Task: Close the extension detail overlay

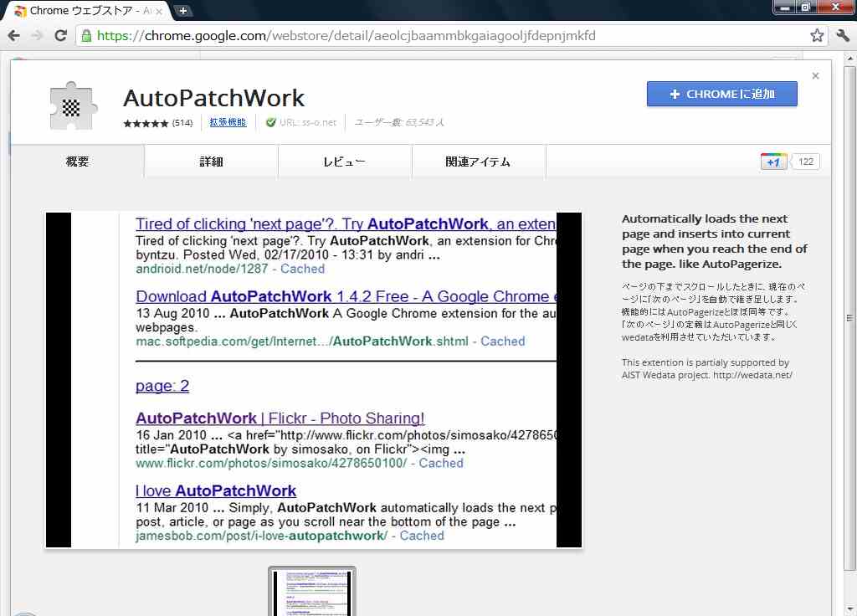Action: point(815,76)
